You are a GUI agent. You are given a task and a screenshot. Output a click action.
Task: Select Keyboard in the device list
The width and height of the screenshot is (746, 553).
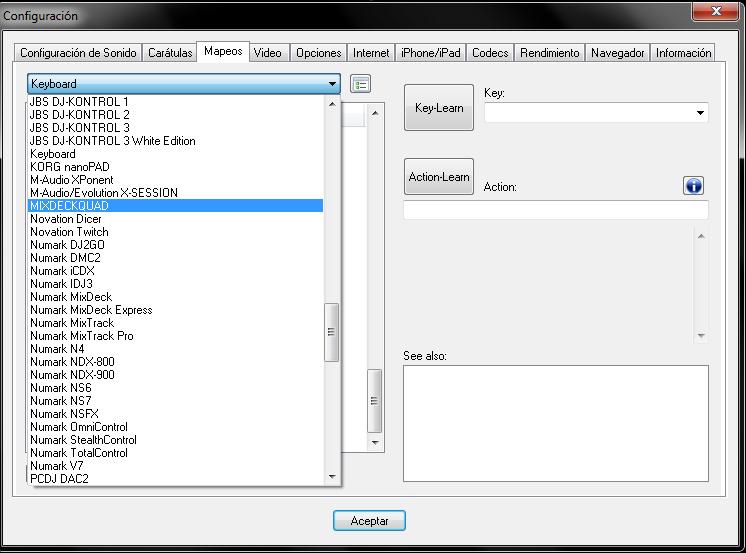tap(176, 154)
